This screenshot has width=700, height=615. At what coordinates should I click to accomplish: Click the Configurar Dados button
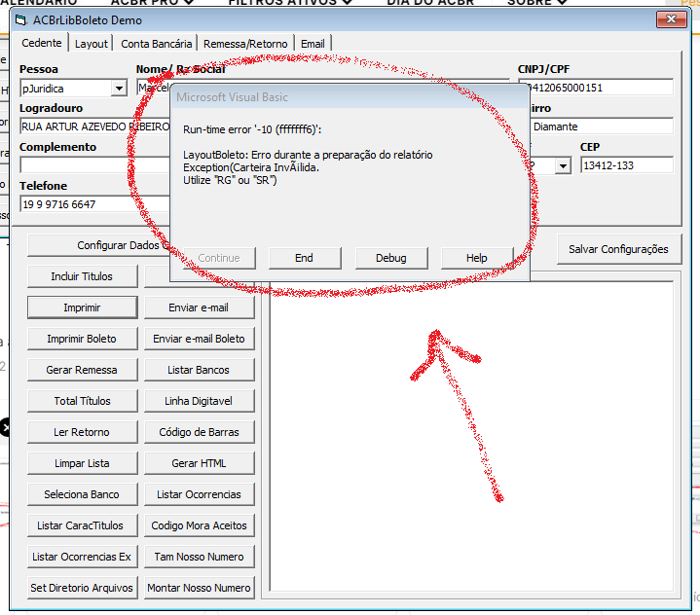[98, 245]
